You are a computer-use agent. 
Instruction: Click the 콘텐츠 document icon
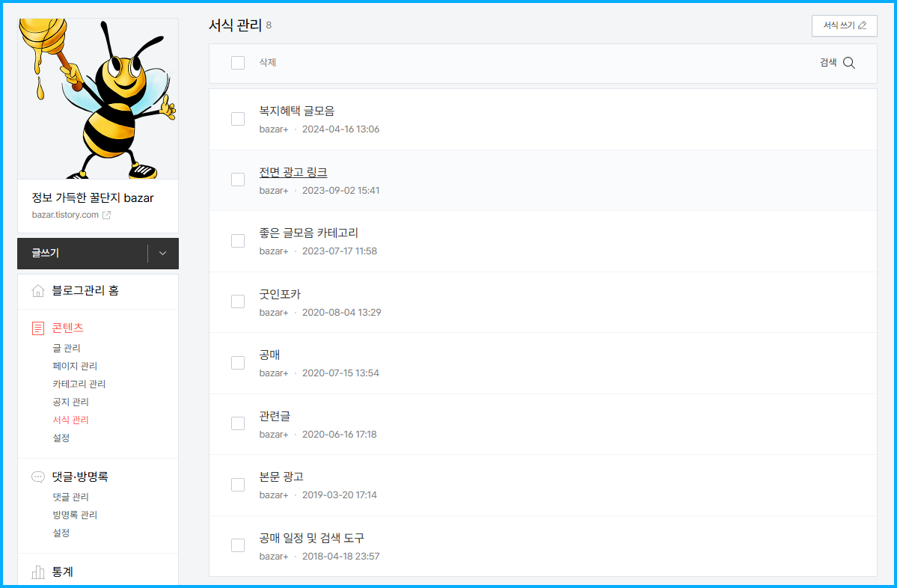37,328
